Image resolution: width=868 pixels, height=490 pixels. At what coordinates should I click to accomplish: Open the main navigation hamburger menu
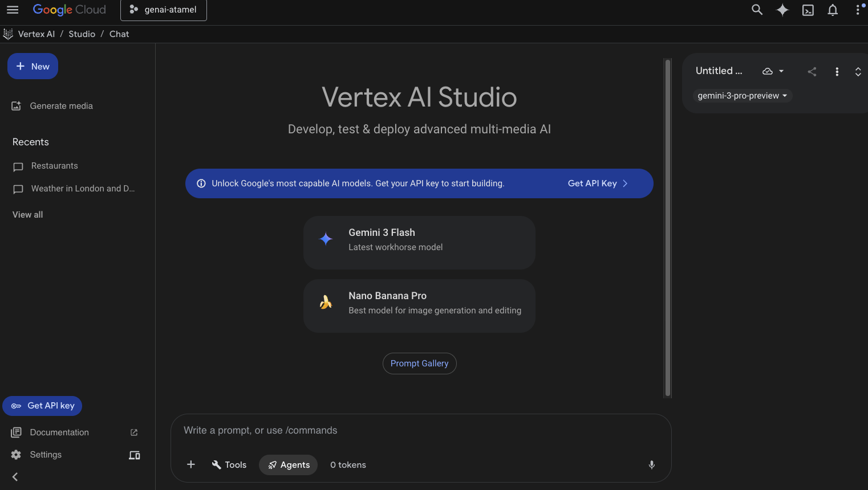click(x=13, y=10)
